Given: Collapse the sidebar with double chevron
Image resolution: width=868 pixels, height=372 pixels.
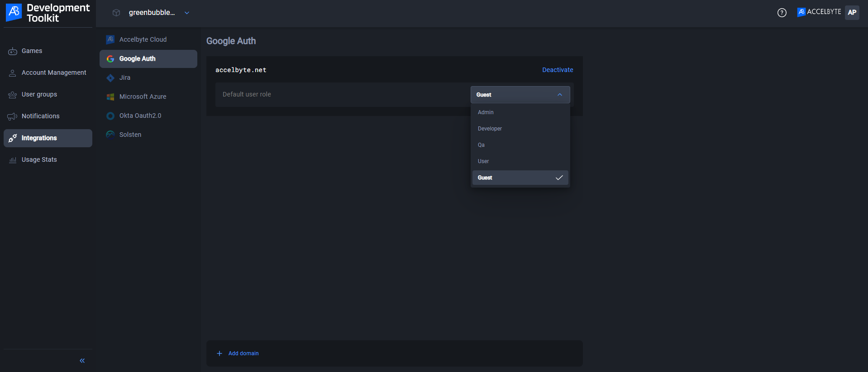Looking at the screenshot, I should (82, 361).
